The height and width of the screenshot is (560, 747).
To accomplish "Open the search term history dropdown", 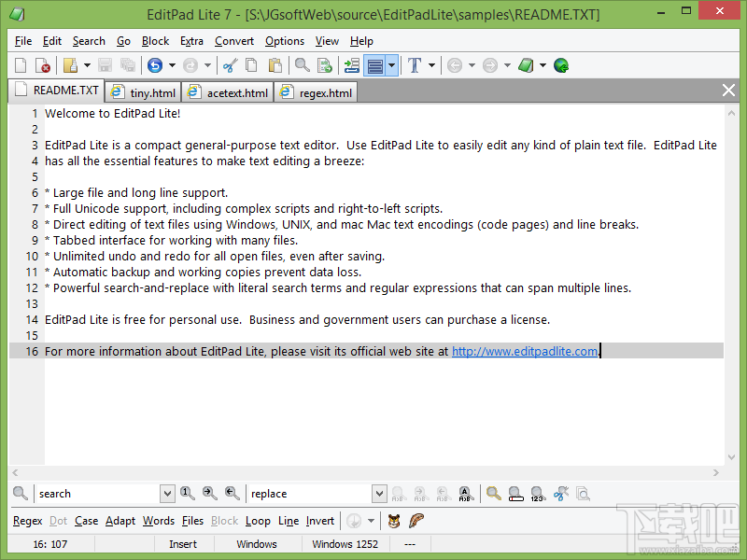I will pyautogui.click(x=167, y=494).
